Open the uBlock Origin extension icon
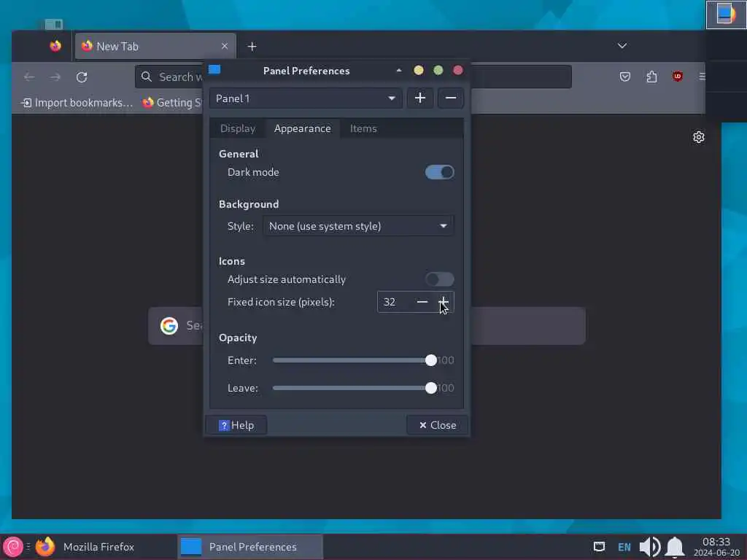The image size is (747, 560). 678,76
